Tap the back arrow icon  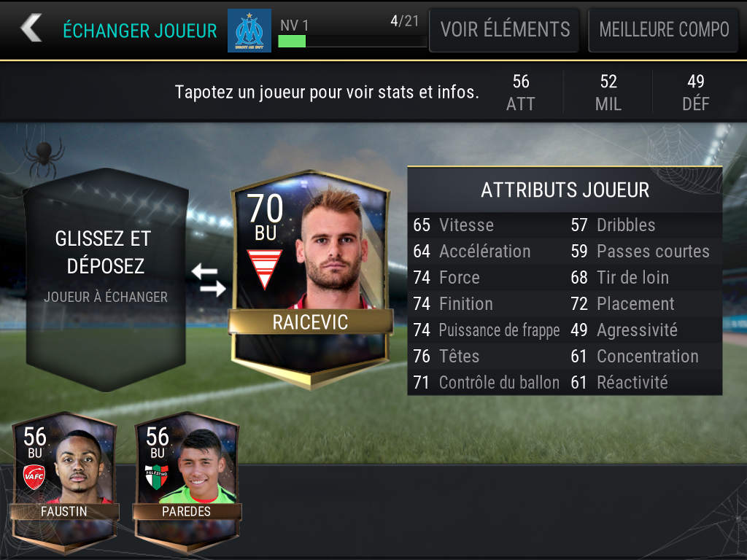tap(31, 28)
